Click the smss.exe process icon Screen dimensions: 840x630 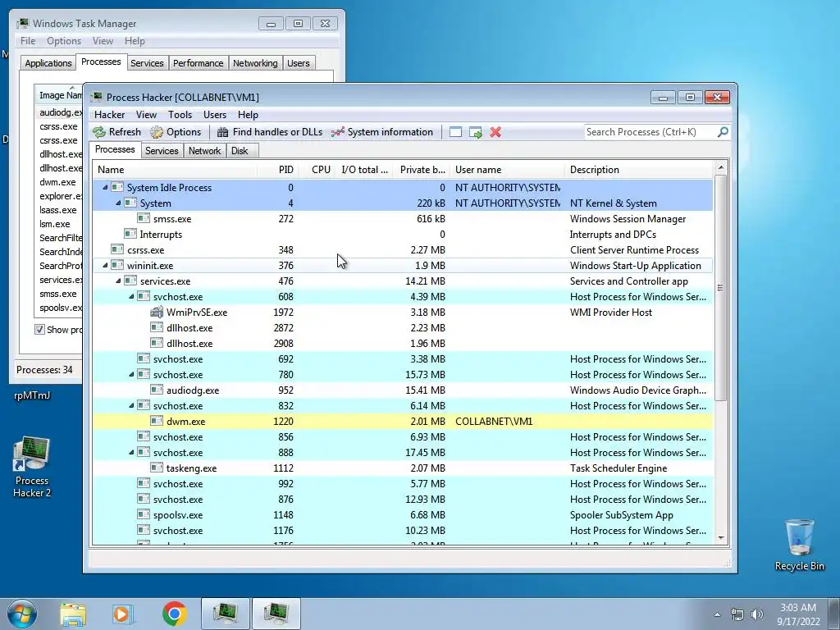(x=144, y=218)
